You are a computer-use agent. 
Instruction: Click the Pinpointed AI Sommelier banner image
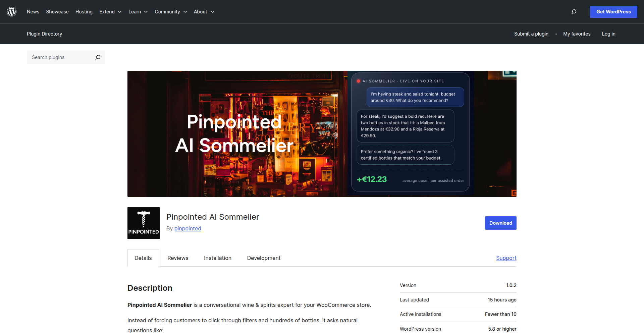point(322,134)
